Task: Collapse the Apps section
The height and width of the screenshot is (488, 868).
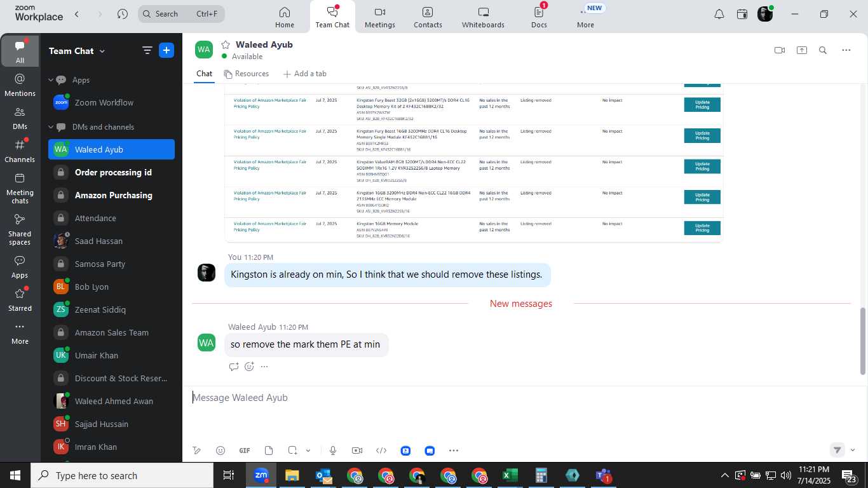Action: point(51,80)
